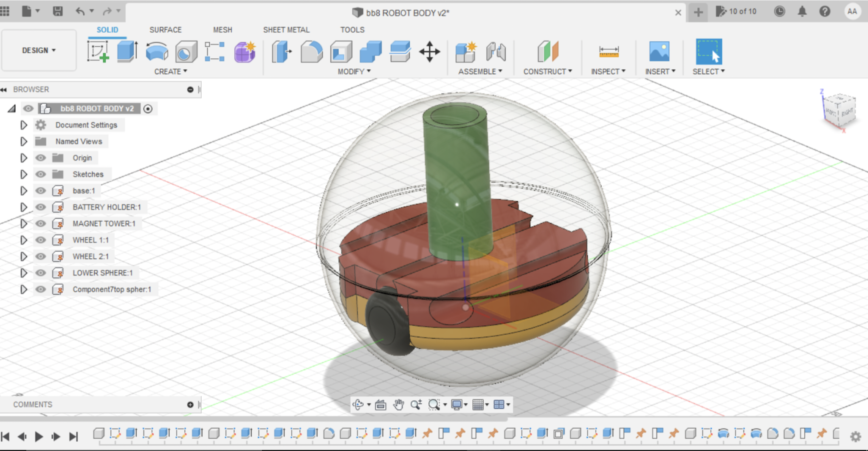Switch to the TOOLS tab
Image resolution: width=868 pixels, height=451 pixels.
pyautogui.click(x=352, y=30)
